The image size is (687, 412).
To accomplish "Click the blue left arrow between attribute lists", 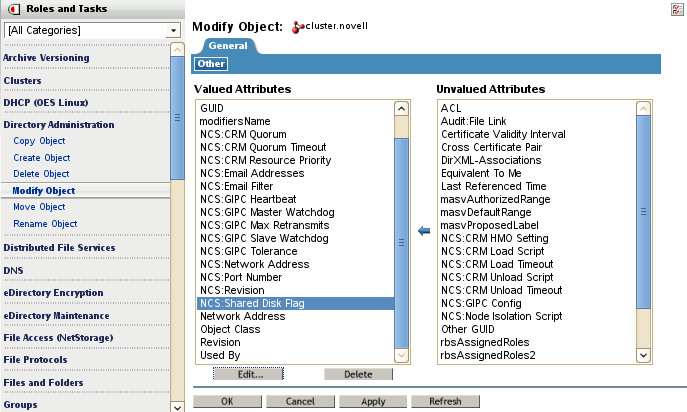I will tap(424, 231).
